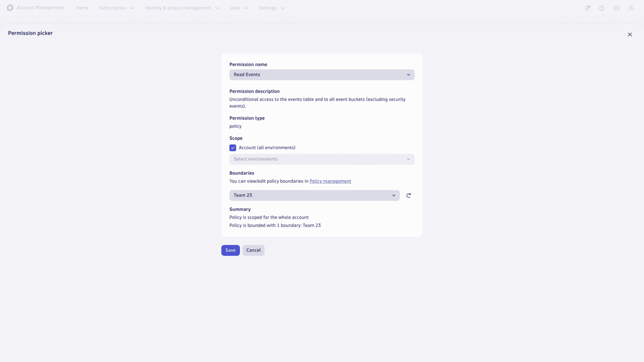Close the Permission picker
This screenshot has width=644, height=362.
(630, 35)
